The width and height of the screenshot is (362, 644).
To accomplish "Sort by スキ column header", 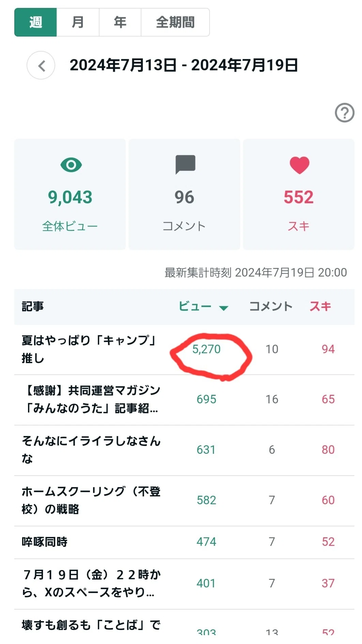I will (320, 306).
